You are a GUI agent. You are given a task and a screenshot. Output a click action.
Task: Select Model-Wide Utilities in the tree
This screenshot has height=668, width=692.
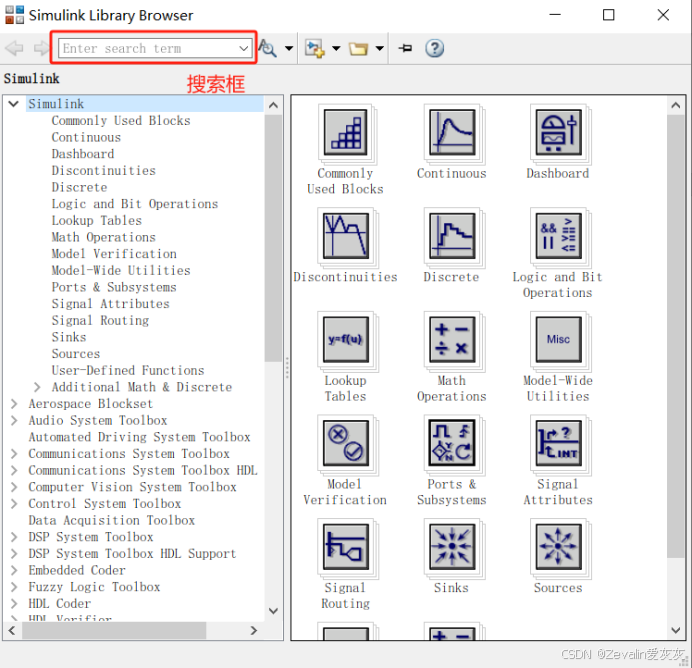(121, 270)
